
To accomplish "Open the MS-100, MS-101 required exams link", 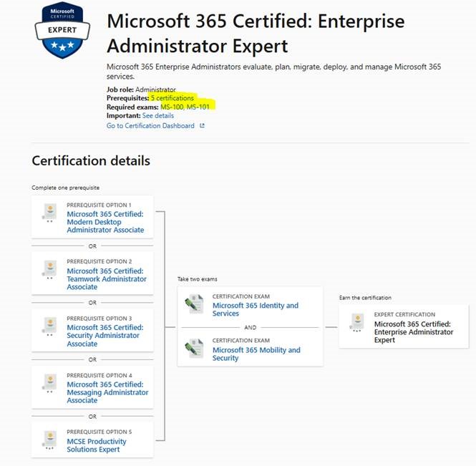I will (185, 107).
